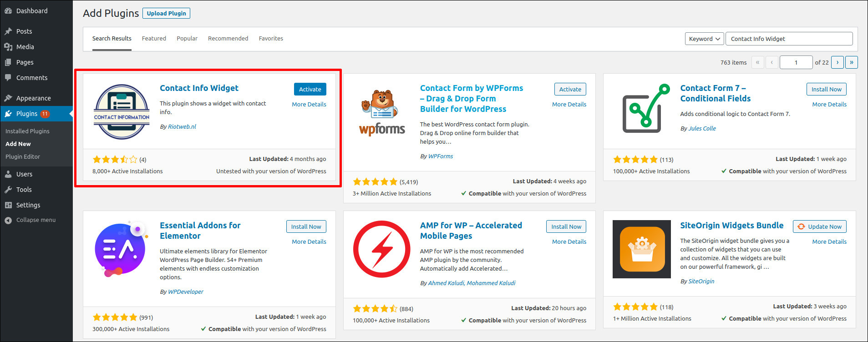Viewport: 868px width, 342px height.
Task: Click the Pages document icon
Action: [x=8, y=62]
